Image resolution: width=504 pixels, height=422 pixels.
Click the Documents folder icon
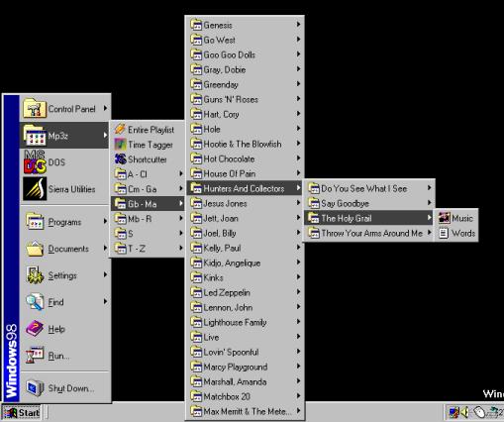pos(35,249)
